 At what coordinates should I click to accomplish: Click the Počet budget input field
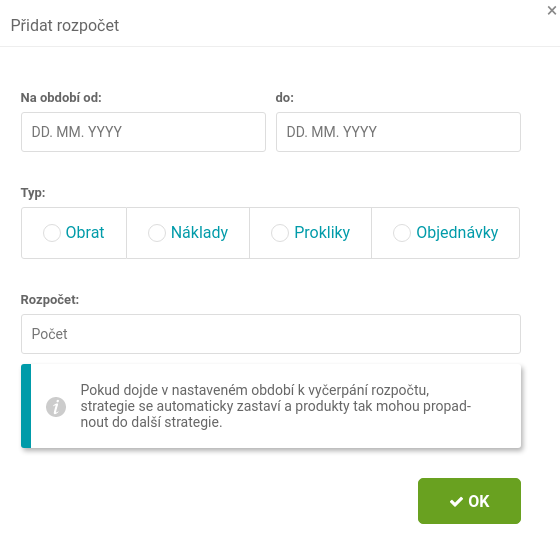pos(271,334)
